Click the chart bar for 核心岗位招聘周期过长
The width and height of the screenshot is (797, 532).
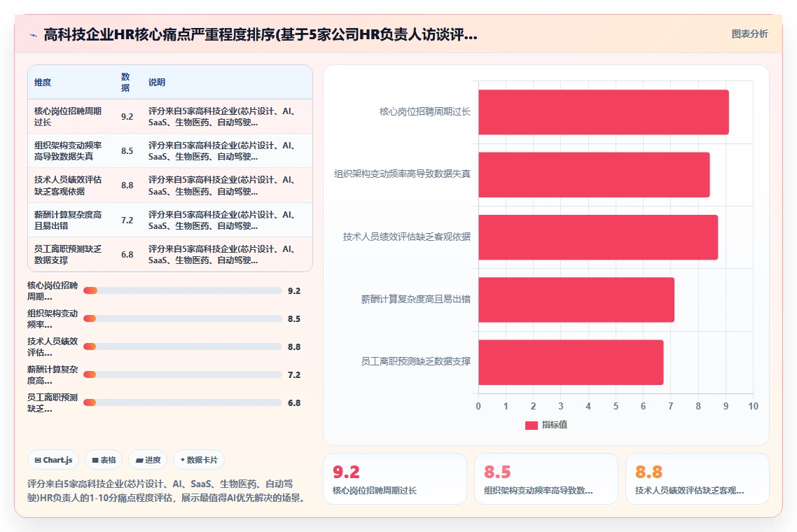(603, 112)
